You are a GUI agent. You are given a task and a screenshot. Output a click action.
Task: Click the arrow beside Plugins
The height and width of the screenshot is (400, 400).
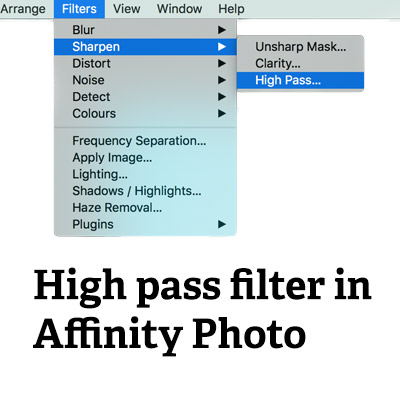coord(222,224)
